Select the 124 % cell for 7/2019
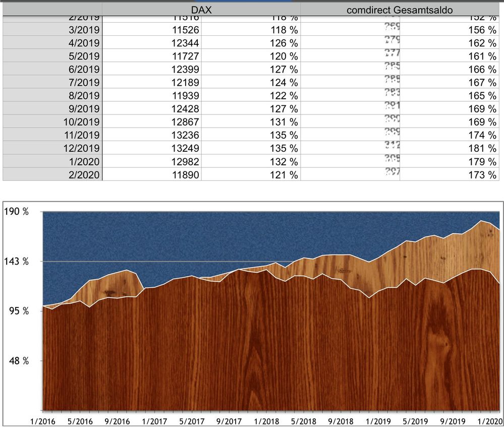This screenshot has width=504, height=434. tap(251, 82)
